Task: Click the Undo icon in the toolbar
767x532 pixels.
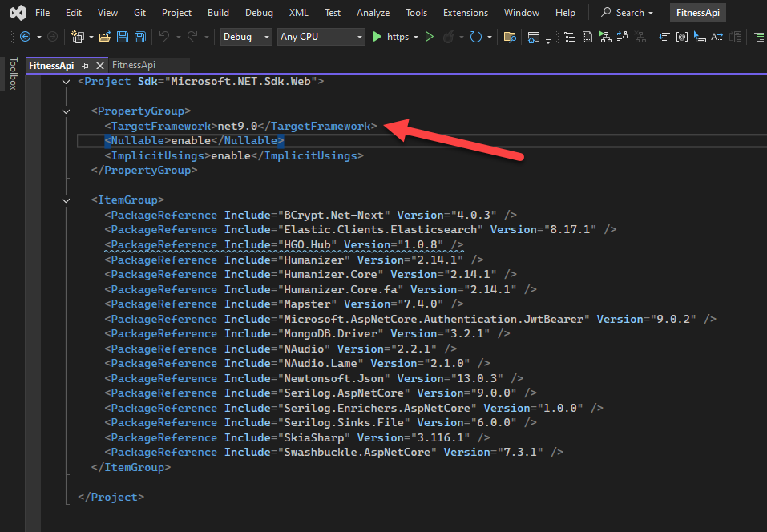Action: pos(165,36)
